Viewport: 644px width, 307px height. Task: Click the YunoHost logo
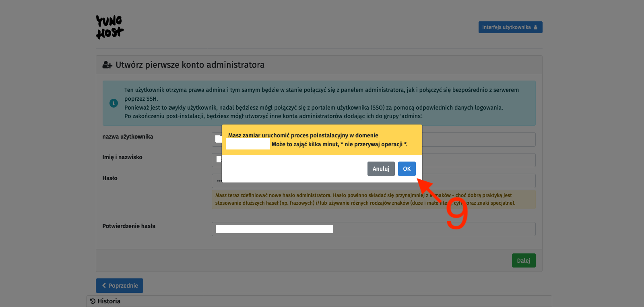(x=109, y=27)
